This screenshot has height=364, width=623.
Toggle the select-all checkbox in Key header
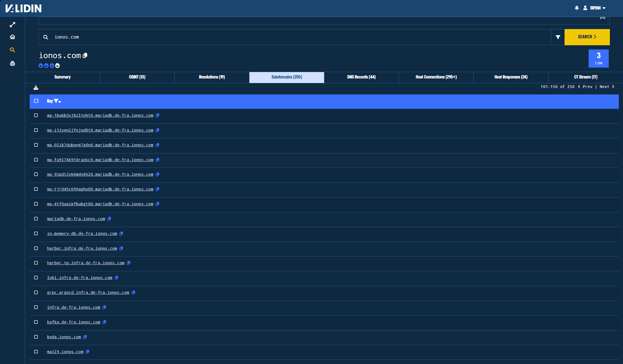(36, 101)
